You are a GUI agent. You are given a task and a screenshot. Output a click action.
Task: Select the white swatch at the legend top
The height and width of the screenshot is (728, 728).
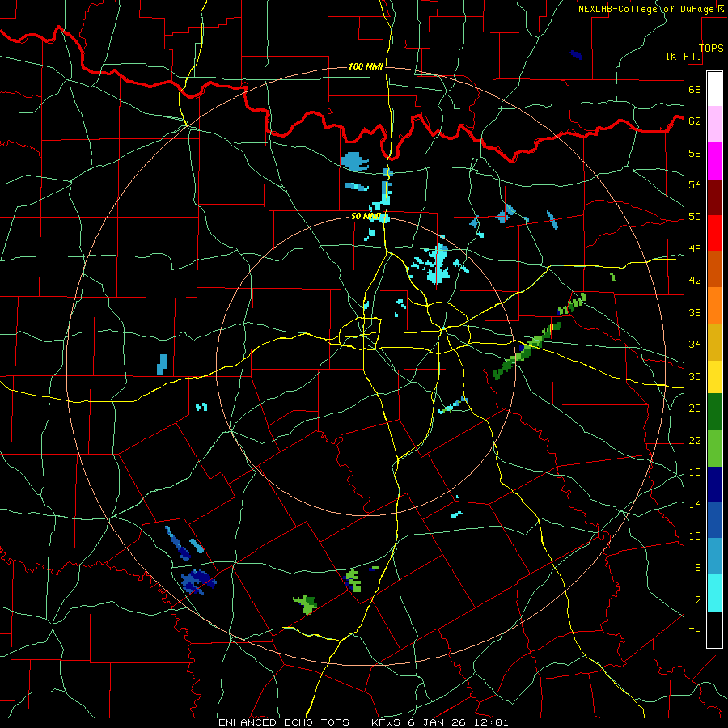point(714,89)
